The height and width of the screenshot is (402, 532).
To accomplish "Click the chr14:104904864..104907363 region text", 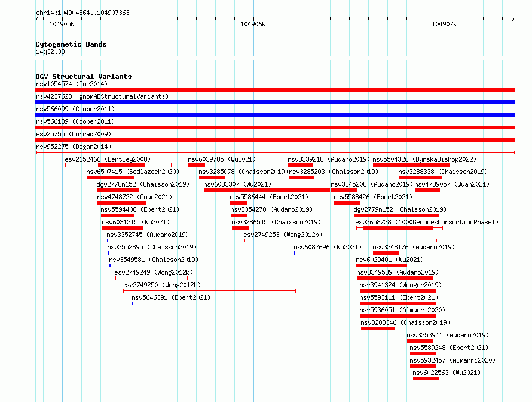I will pyautogui.click(x=82, y=13).
